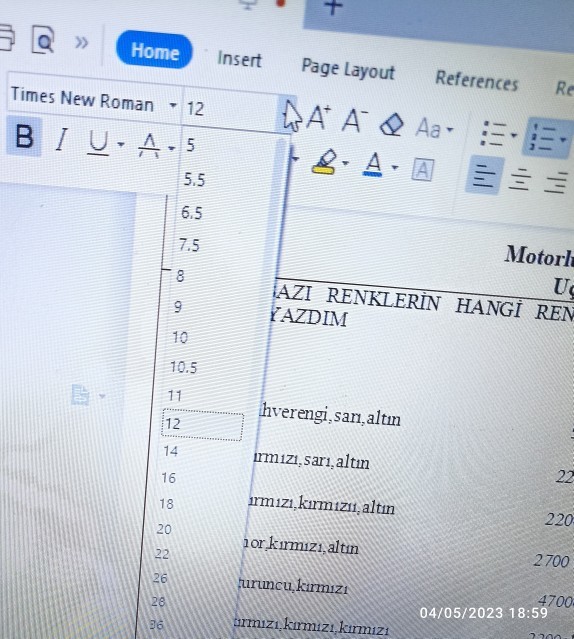This screenshot has width=574, height=639.
Task: Apply the blue font color
Action: pos(373,165)
